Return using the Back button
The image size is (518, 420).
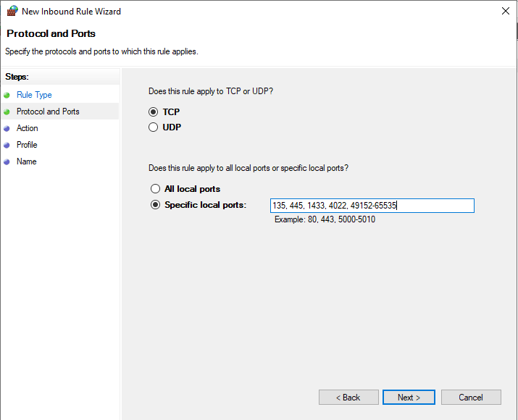tap(348, 398)
